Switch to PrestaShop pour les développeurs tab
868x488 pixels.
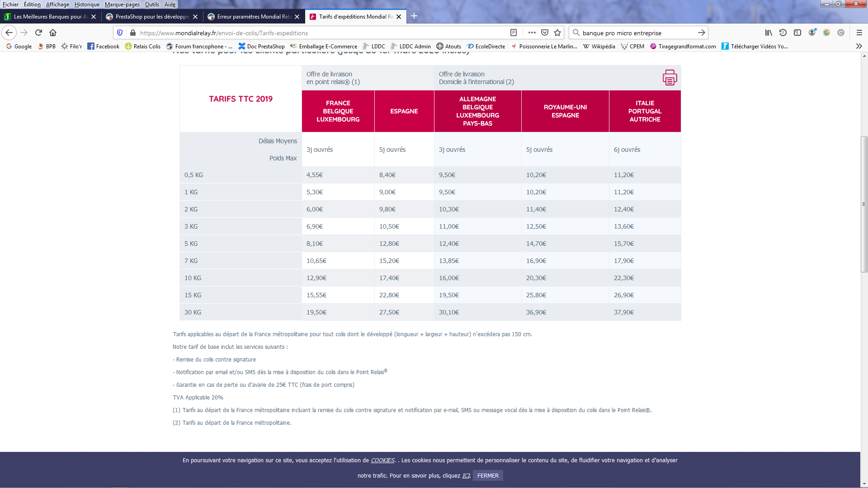point(152,17)
